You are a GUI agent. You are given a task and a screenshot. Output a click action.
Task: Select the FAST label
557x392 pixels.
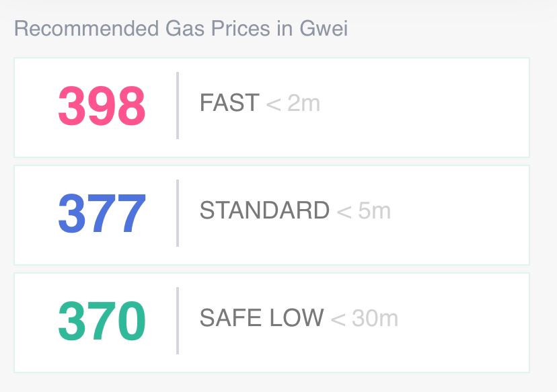229,103
